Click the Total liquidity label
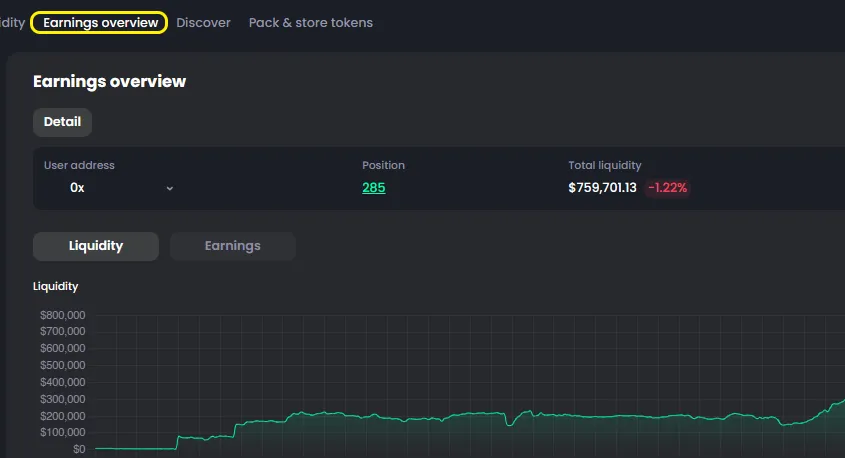Viewport: 845px width, 458px height. point(605,165)
